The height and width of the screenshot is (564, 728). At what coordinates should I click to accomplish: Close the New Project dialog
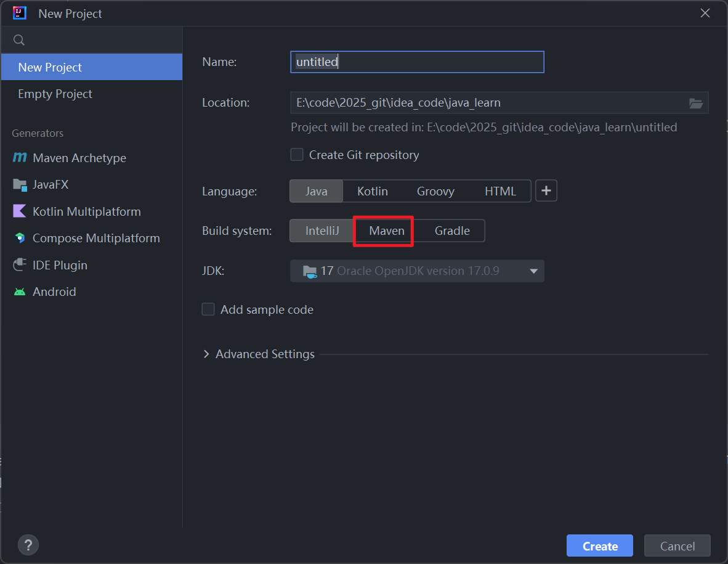(705, 13)
